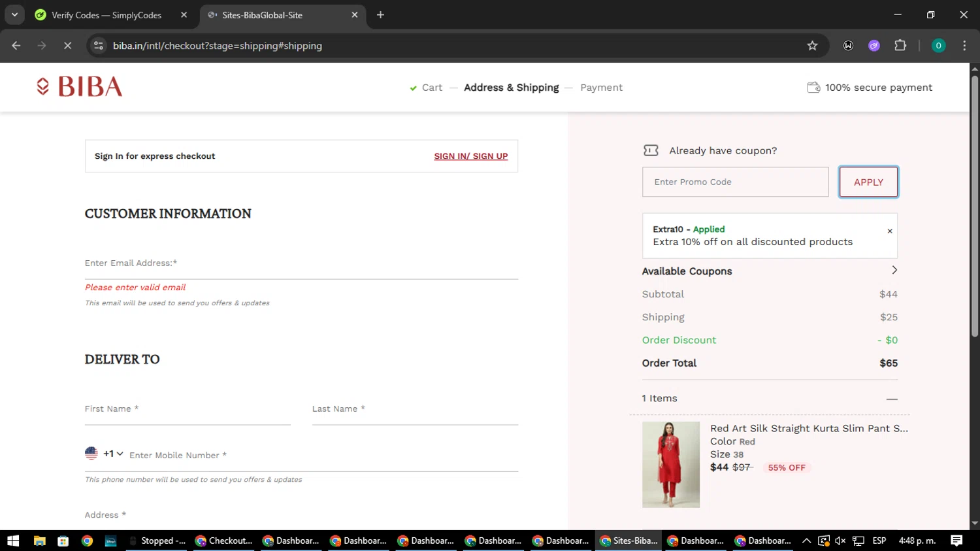Viewport: 980px width, 551px height.
Task: Focus the Last Name field
Action: point(415,409)
